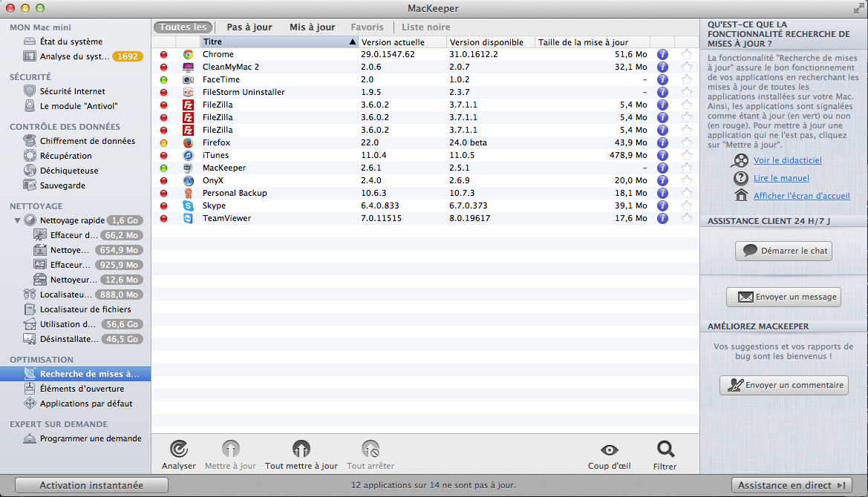
Task: Toggle the favorite star for Skype
Action: tap(686, 205)
